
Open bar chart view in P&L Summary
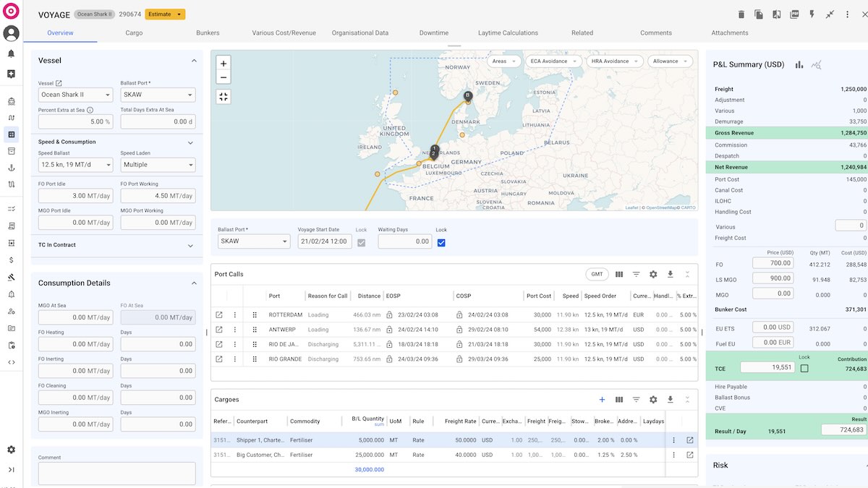tap(799, 64)
